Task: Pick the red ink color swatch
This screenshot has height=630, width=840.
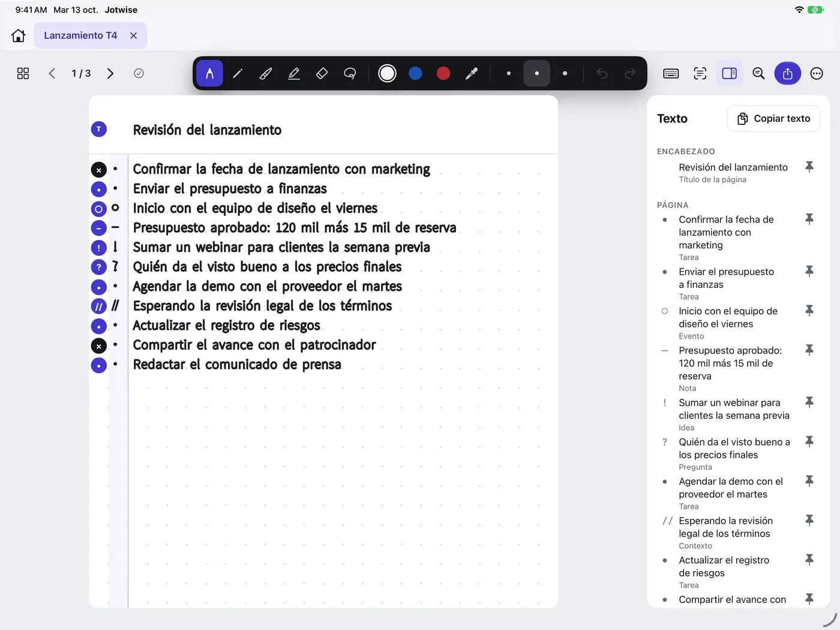Action: pyautogui.click(x=443, y=73)
